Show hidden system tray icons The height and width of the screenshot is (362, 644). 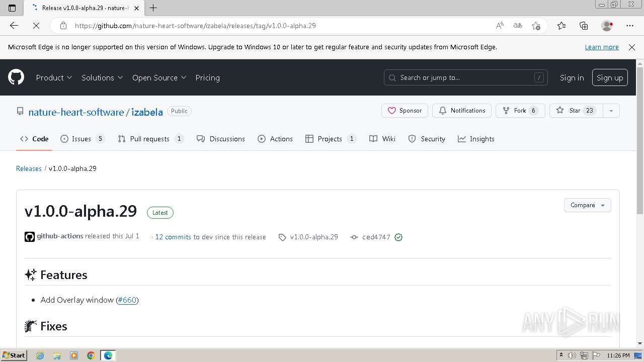[561, 355]
